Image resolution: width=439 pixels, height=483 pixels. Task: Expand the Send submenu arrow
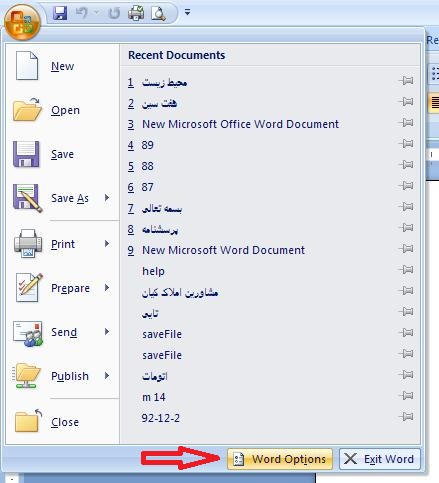pyautogui.click(x=107, y=332)
